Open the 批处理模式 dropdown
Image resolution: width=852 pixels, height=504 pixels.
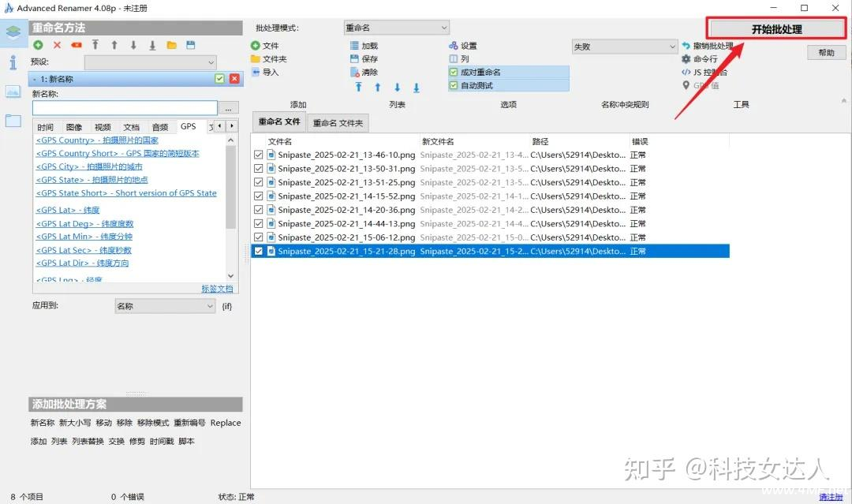click(396, 28)
